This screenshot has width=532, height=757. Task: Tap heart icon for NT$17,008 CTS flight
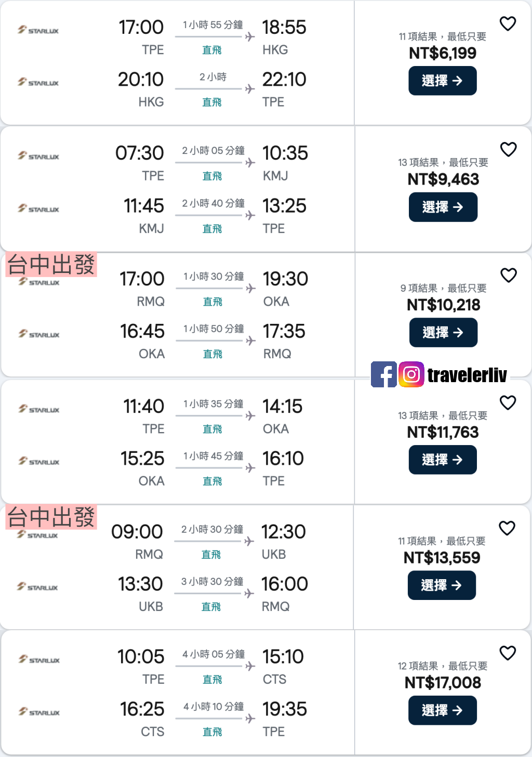point(508,652)
